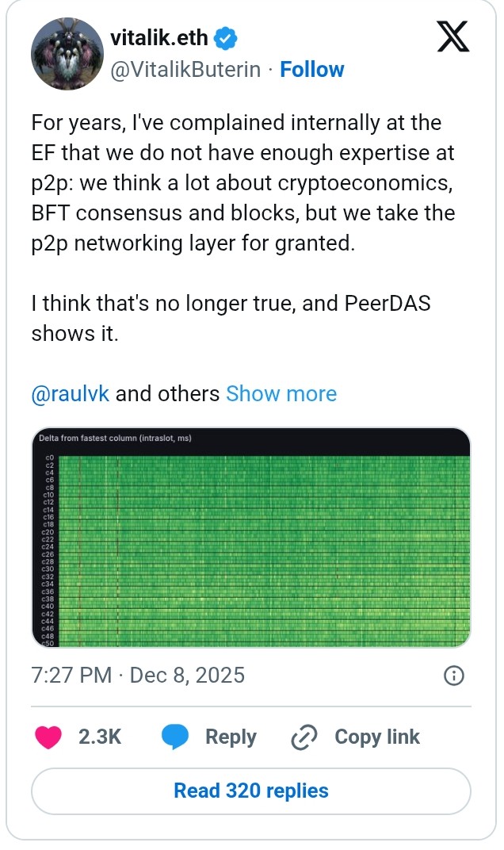The height and width of the screenshot is (850, 504).
Task: Click the blue verified badge
Action: (x=226, y=37)
